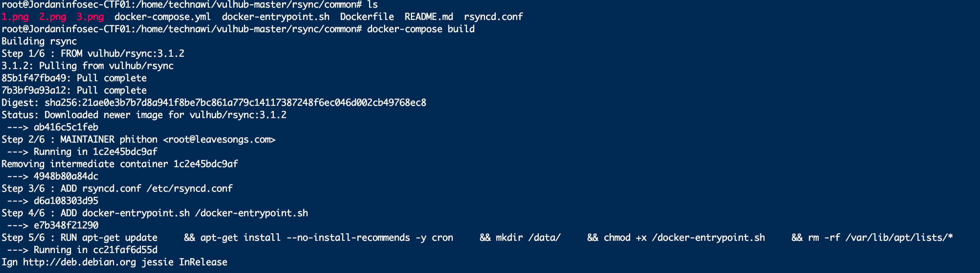Click docker-entrypoint.sh in the ls output
The width and height of the screenshot is (980, 273).
coord(275,17)
